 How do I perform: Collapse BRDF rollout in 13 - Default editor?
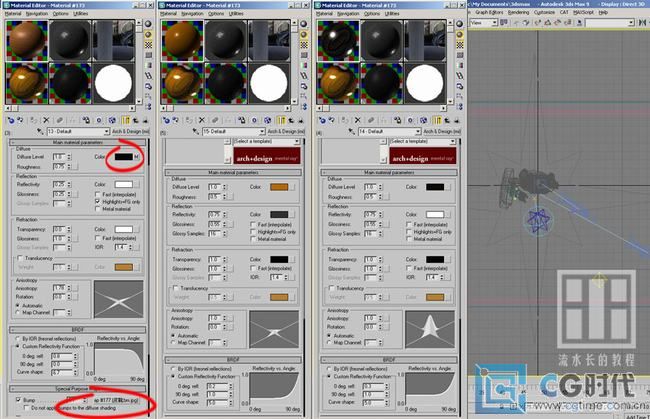(78, 329)
